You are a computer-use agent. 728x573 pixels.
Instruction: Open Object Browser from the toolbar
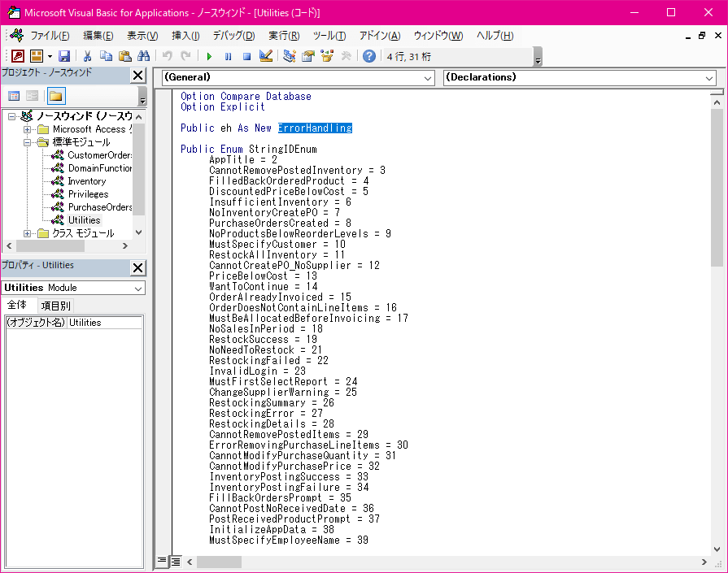point(327,56)
